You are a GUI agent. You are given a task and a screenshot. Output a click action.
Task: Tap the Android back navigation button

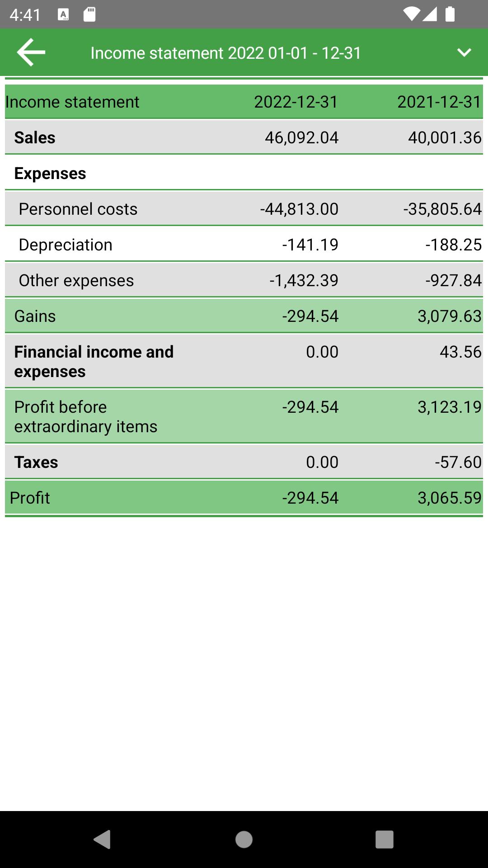pos(103,840)
